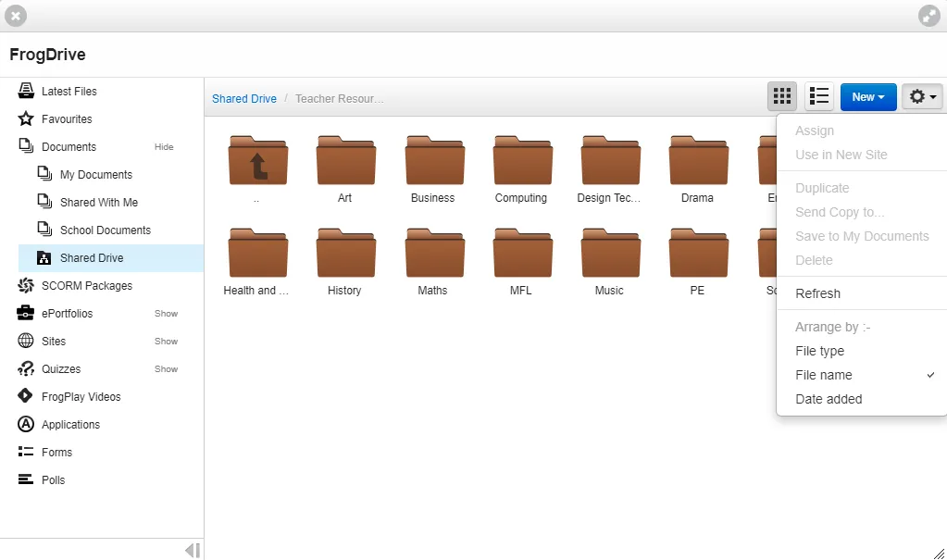Show Sites subsection
Screen dimensions: 947x560
[x=166, y=342]
